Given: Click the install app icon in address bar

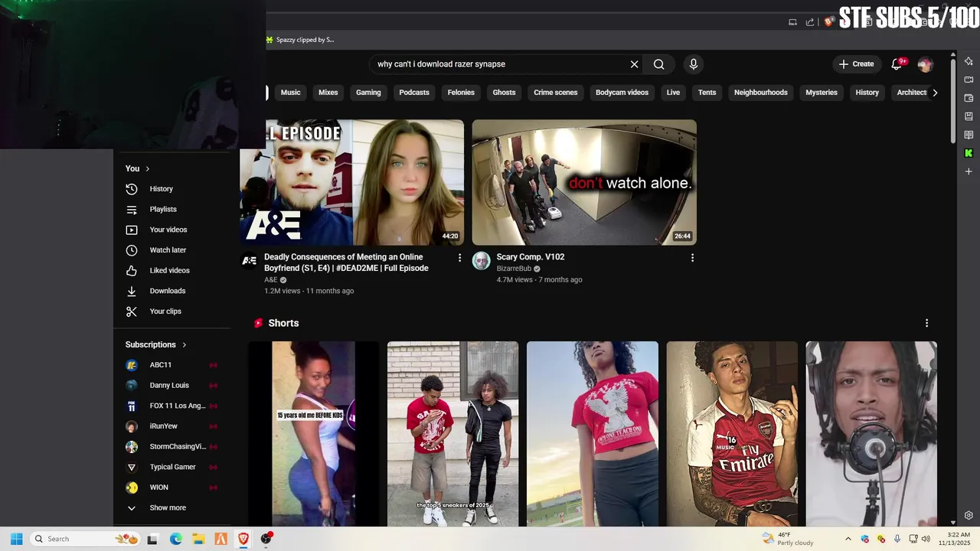Looking at the screenshot, I should pyautogui.click(x=792, y=22).
